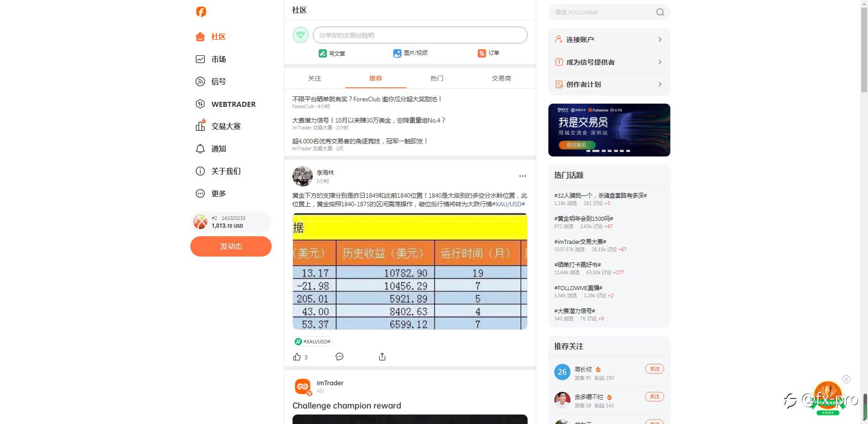Open comments on 李海林's post

(340, 357)
